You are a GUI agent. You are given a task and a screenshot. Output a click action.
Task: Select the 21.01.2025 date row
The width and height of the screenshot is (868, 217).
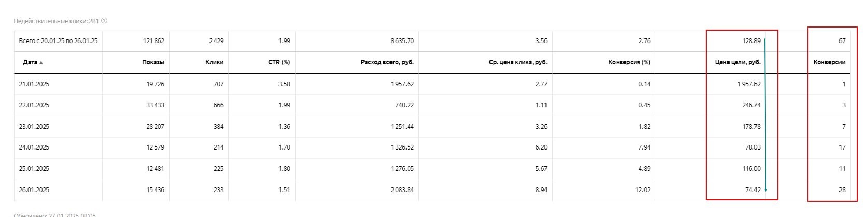pos(433,84)
